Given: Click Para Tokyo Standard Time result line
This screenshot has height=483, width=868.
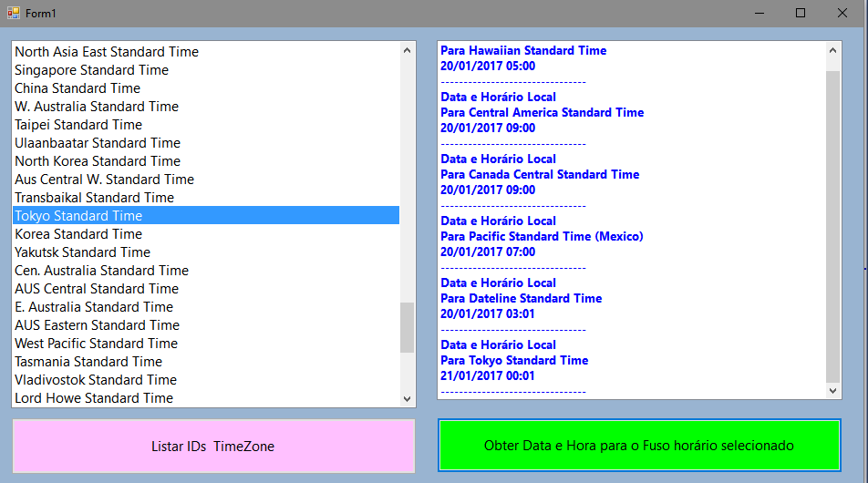Looking at the screenshot, I should 514,360.
